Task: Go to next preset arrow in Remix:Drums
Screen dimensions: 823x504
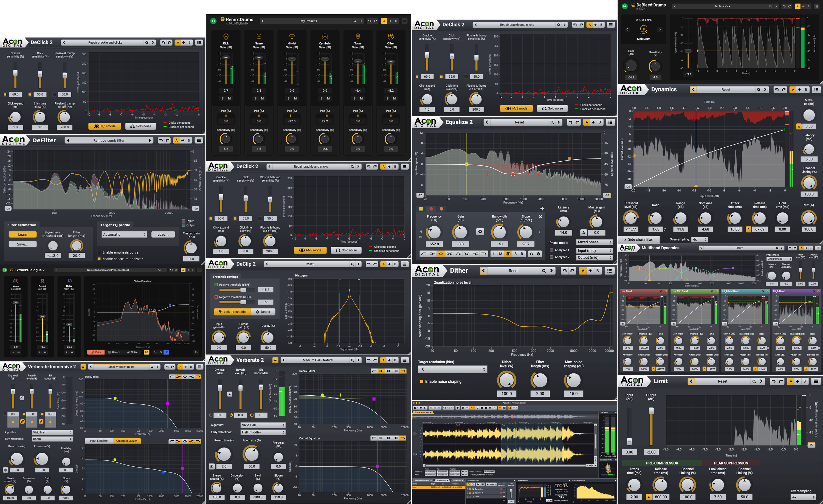Action: coord(361,21)
